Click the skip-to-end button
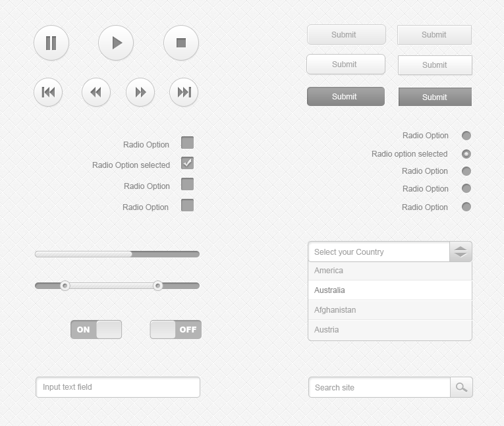The height and width of the screenshot is (426, 504). [184, 92]
